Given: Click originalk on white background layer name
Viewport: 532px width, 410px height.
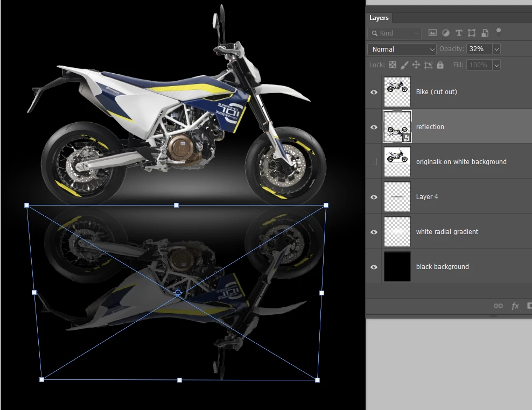Looking at the screenshot, I should [x=461, y=162].
